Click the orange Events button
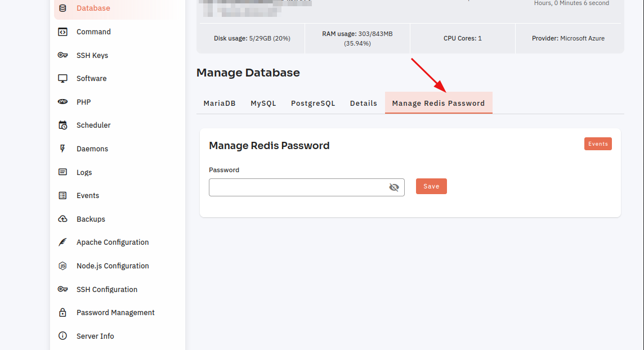The image size is (644, 350). click(x=598, y=144)
